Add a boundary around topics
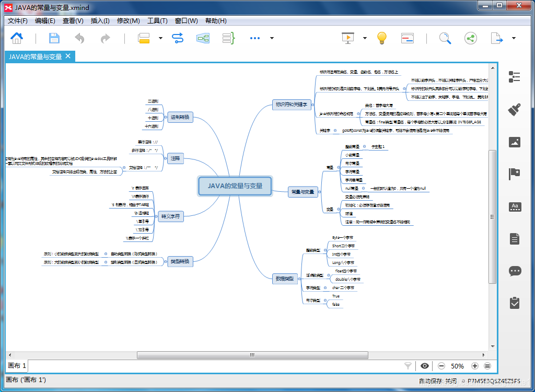This screenshot has width=535, height=392. click(203, 38)
